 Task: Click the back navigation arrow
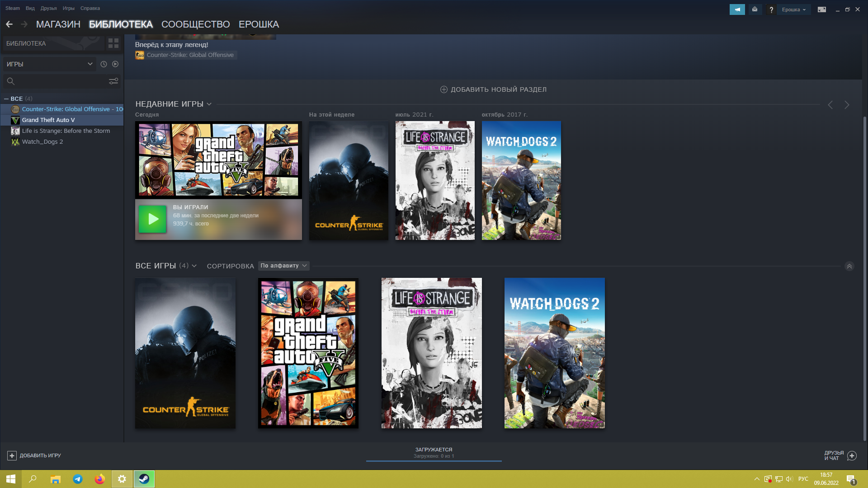(9, 24)
